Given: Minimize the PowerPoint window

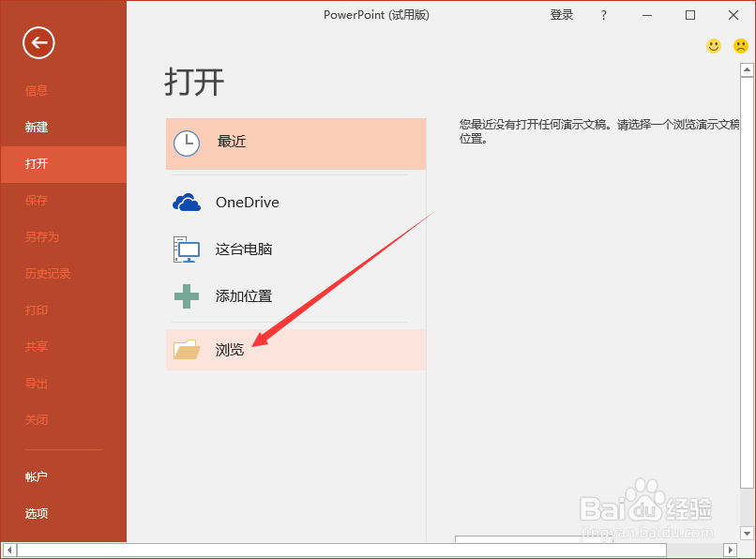Looking at the screenshot, I should point(647,15).
